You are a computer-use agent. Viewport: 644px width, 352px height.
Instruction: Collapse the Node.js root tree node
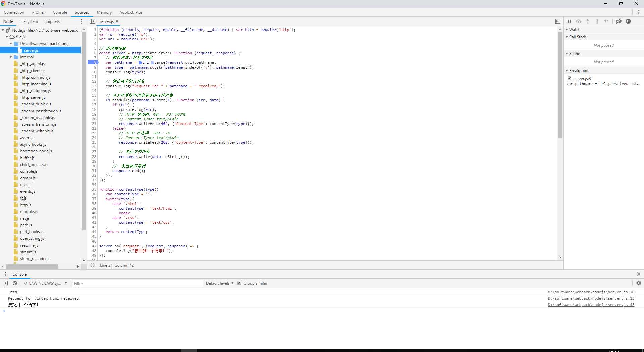pyautogui.click(x=3, y=30)
